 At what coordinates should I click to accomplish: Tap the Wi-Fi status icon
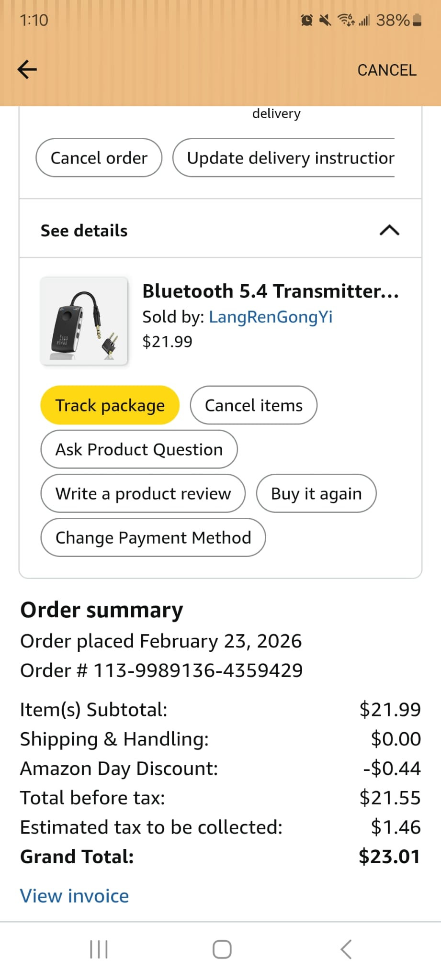point(346,20)
